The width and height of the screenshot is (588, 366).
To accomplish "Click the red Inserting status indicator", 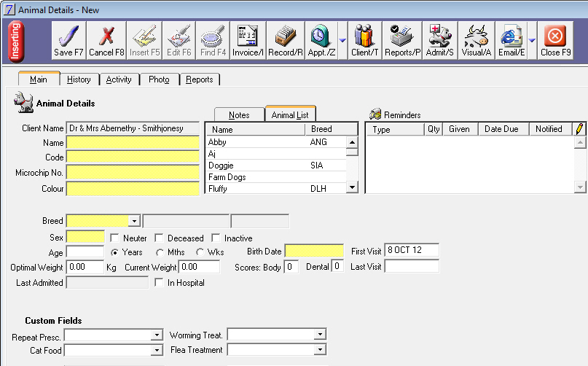I will coord(16,42).
